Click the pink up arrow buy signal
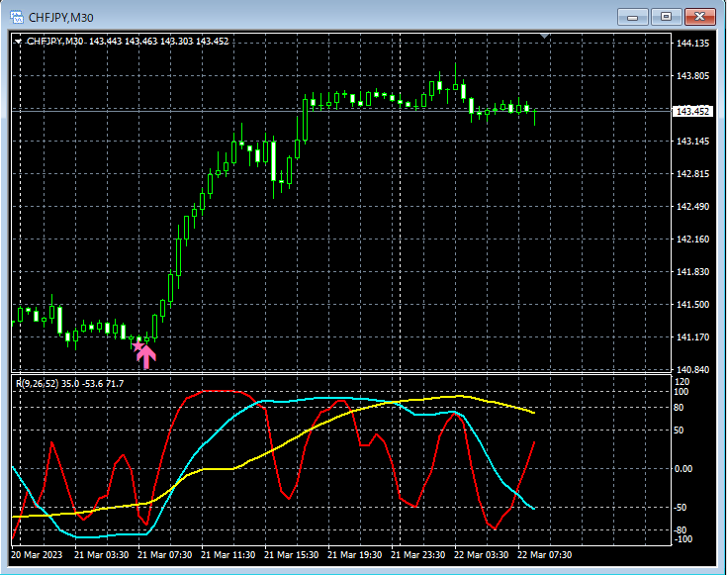 (146, 356)
